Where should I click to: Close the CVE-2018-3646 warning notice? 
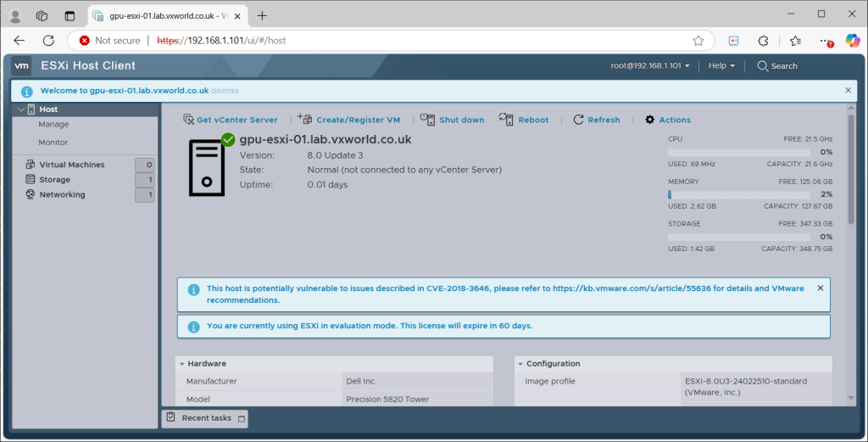(820, 288)
